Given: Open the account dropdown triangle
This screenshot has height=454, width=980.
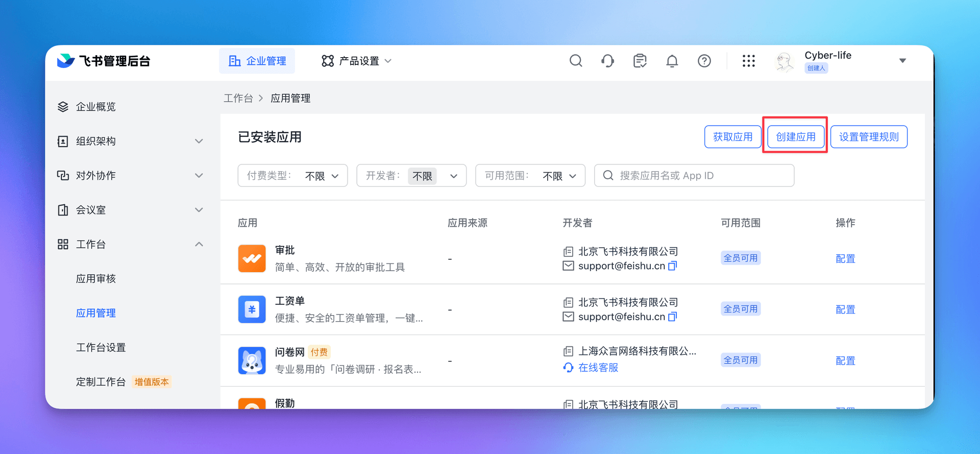Looking at the screenshot, I should 902,60.
